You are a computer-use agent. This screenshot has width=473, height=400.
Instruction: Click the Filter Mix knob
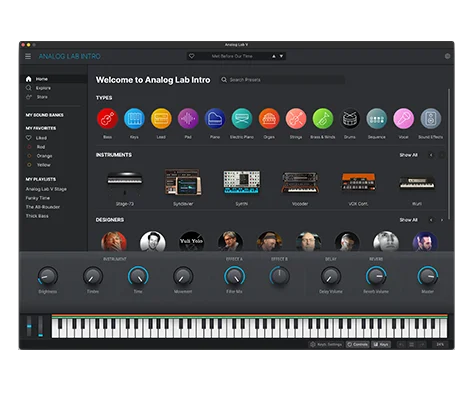coord(234,276)
